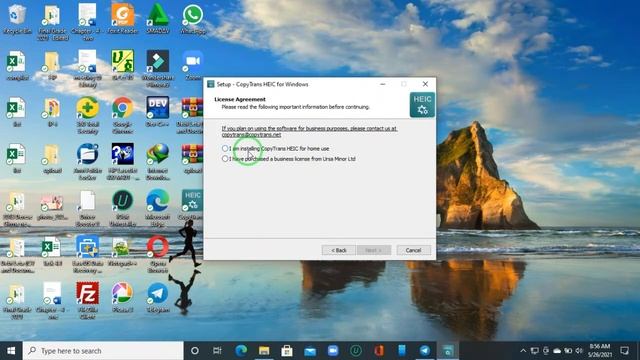Select the home use installation radio button
Screen dimensions: 640x360
coord(225,148)
